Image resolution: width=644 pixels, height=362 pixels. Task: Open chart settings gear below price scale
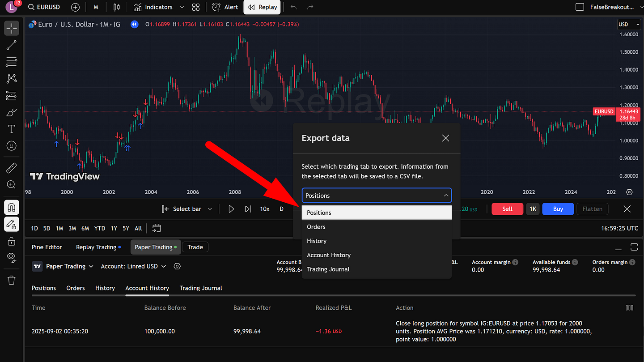pyautogui.click(x=629, y=192)
